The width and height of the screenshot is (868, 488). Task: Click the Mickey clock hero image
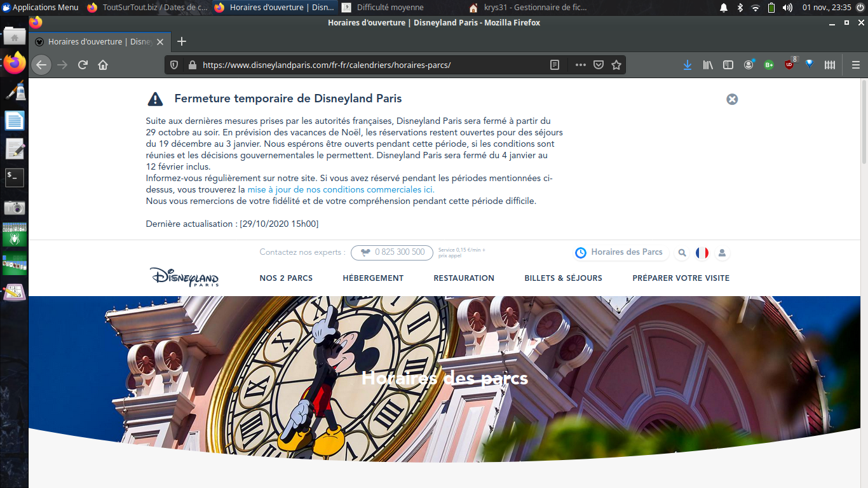(445, 379)
